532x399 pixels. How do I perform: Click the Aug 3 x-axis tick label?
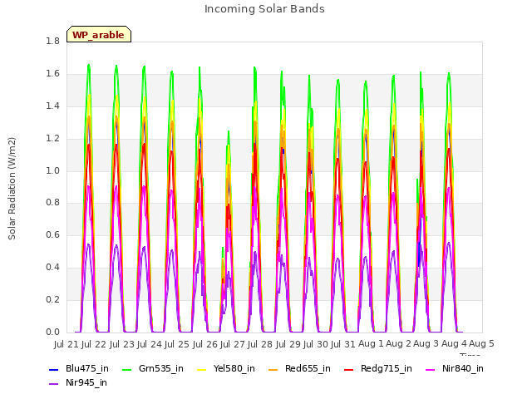(426, 344)
